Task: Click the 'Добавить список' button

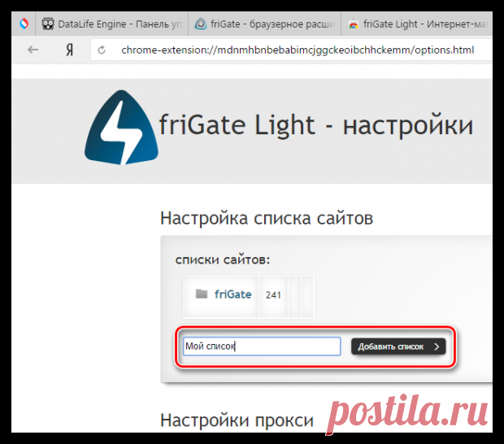Action: coord(398,346)
